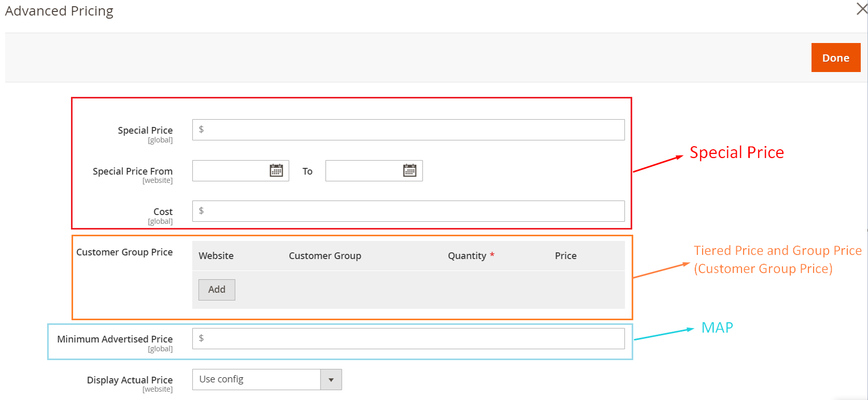The height and width of the screenshot is (400, 868).
Task: Focus the Special Price From date field
Action: click(241, 170)
